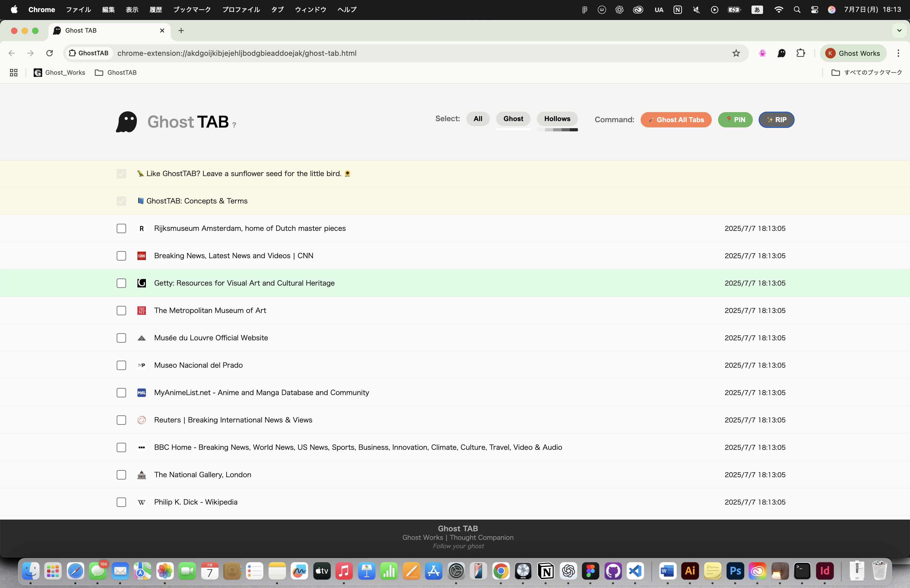Open Spotlight search in the menu bar
The height and width of the screenshot is (588, 910).
click(x=797, y=9)
